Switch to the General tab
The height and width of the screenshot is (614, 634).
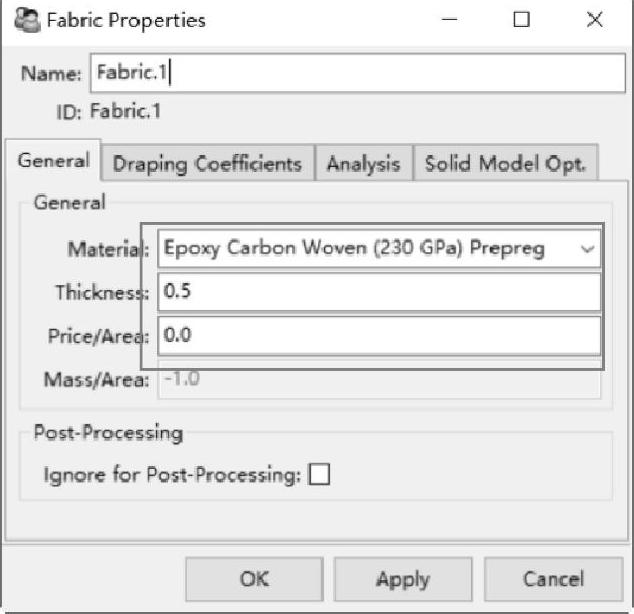(x=53, y=161)
